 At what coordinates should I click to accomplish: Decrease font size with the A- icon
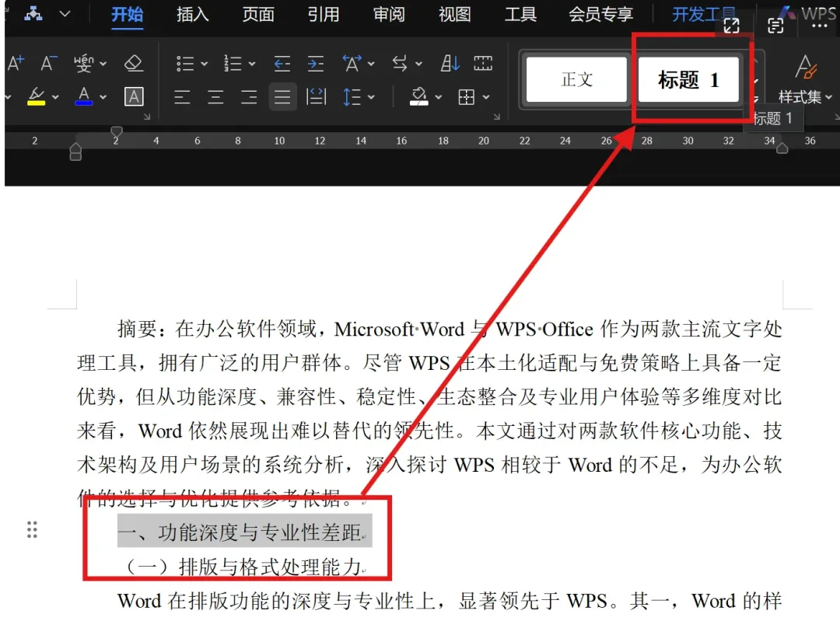coord(47,63)
